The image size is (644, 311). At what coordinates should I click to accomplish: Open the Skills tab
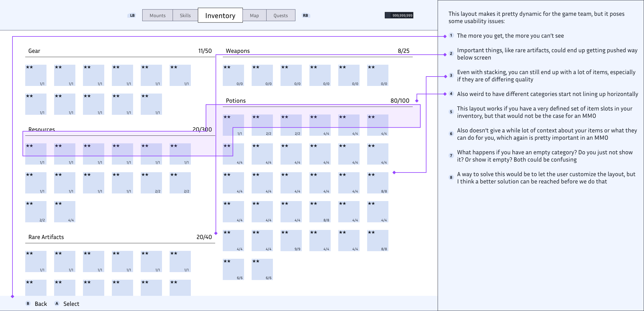tap(185, 15)
